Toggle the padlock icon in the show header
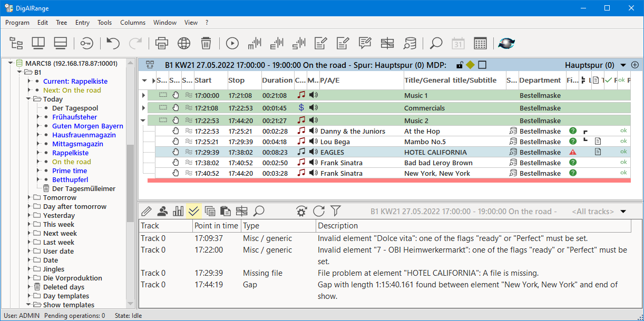 pos(460,65)
